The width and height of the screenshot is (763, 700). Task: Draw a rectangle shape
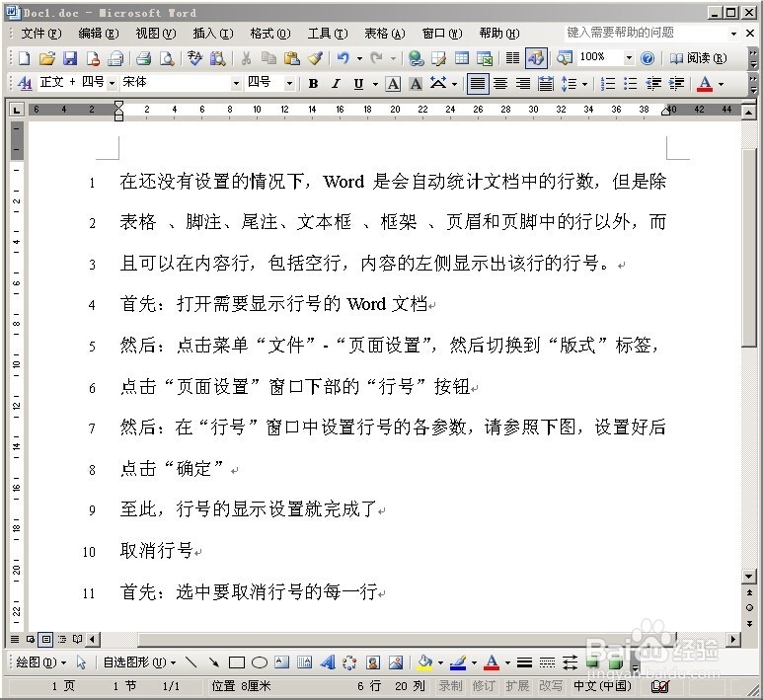point(237,662)
